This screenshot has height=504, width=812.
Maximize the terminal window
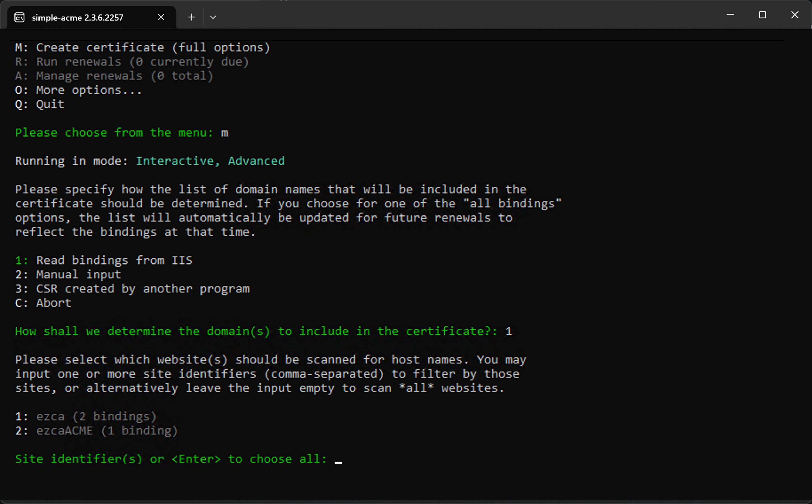pyautogui.click(x=762, y=15)
